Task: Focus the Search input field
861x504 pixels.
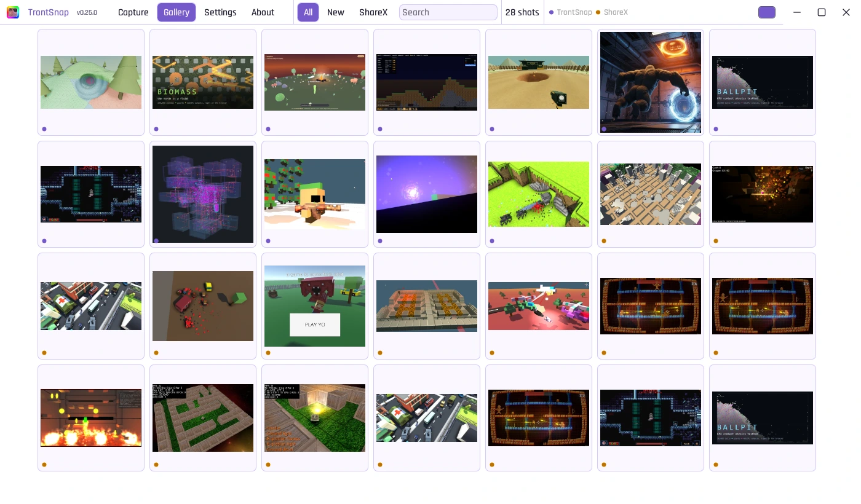Action: point(448,12)
